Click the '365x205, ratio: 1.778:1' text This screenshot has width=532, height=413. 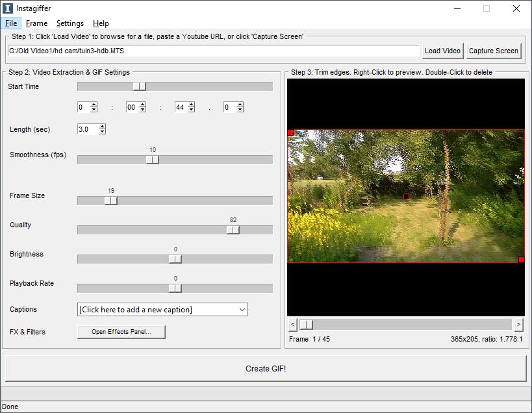click(487, 339)
